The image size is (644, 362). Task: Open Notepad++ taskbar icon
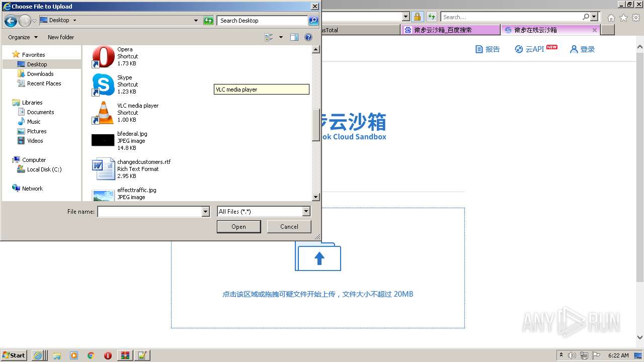tap(142, 355)
